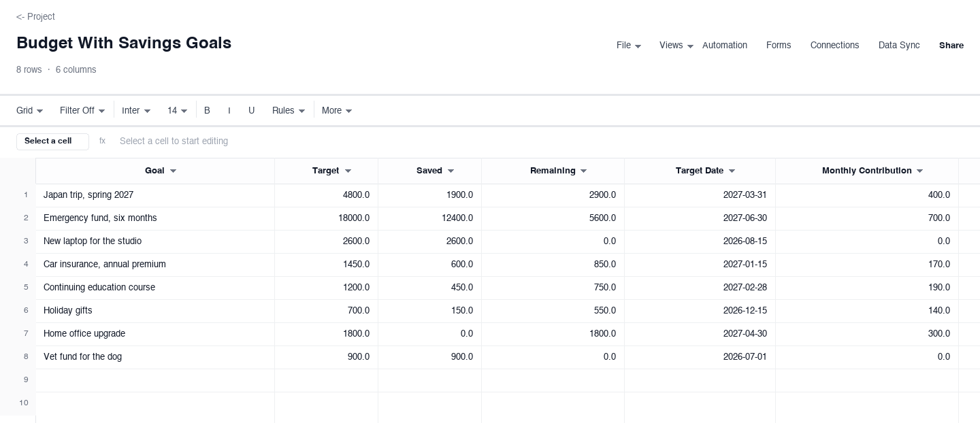Open the Inter font dropdown
The width and height of the screenshot is (980, 423).
click(136, 111)
